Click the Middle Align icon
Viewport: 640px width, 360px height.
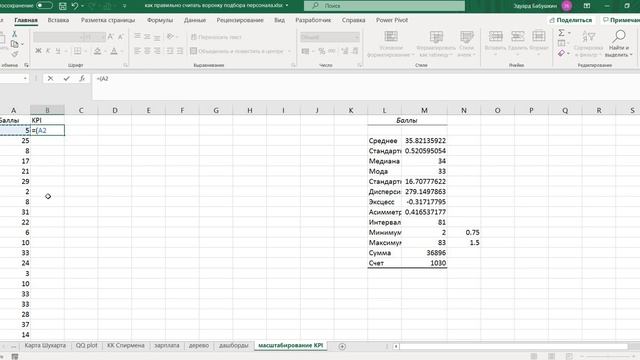point(147,37)
